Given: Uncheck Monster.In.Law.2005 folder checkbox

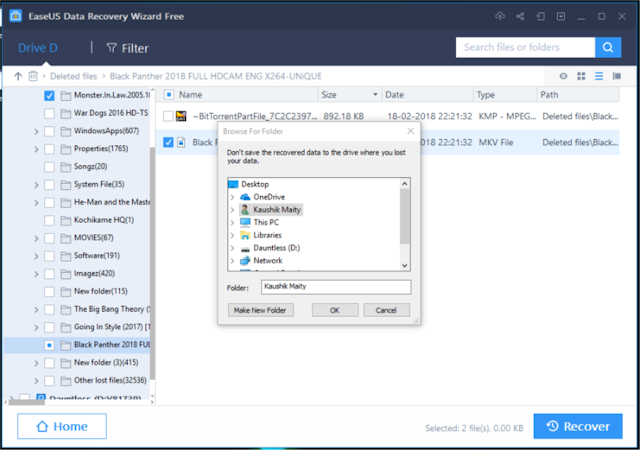Looking at the screenshot, I should pyautogui.click(x=49, y=96).
